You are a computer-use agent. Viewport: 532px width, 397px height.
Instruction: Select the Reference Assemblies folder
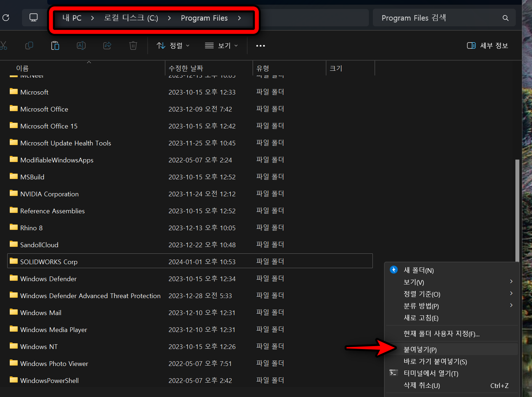(x=190, y=211)
